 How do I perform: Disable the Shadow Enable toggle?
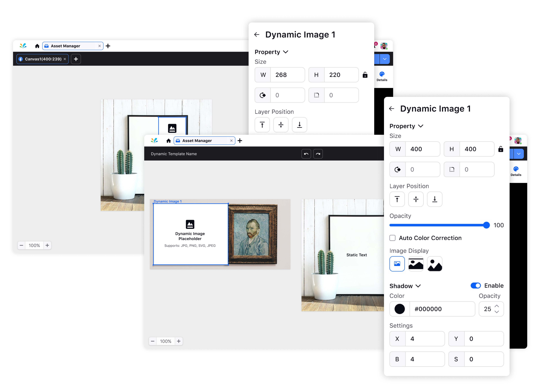476,285
